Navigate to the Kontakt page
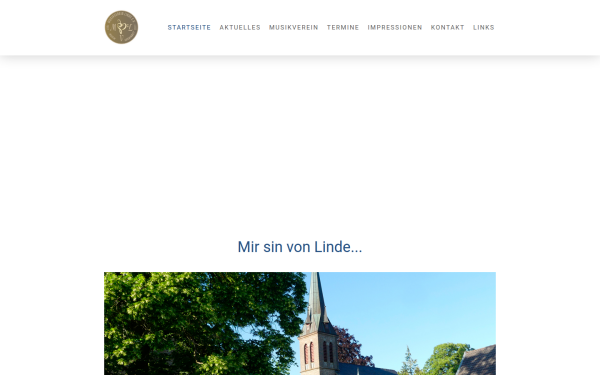The height and width of the screenshot is (375, 600). pos(447,28)
